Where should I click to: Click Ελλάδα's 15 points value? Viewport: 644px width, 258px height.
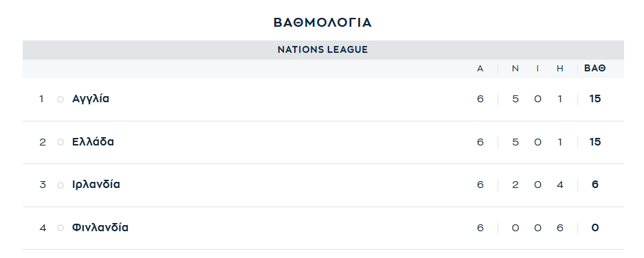pos(595,142)
